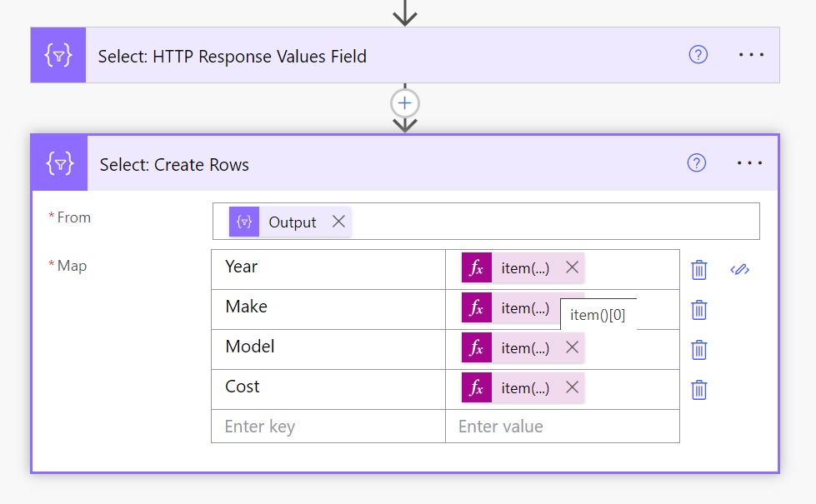Switch the Map to text mode
The height and width of the screenshot is (504, 816).
point(739,269)
